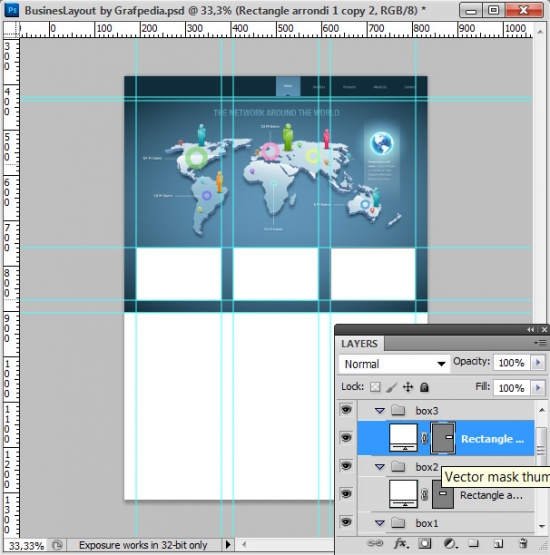This screenshot has width=550, height=555.
Task: Select the Rectangle a... layer name
Action: point(491,495)
